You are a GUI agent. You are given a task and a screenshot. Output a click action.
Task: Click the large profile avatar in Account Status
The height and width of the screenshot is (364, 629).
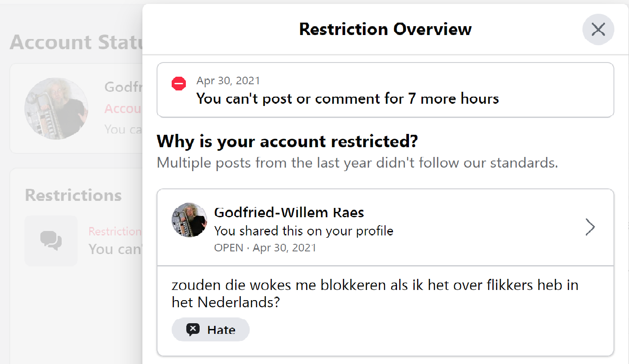point(56,109)
